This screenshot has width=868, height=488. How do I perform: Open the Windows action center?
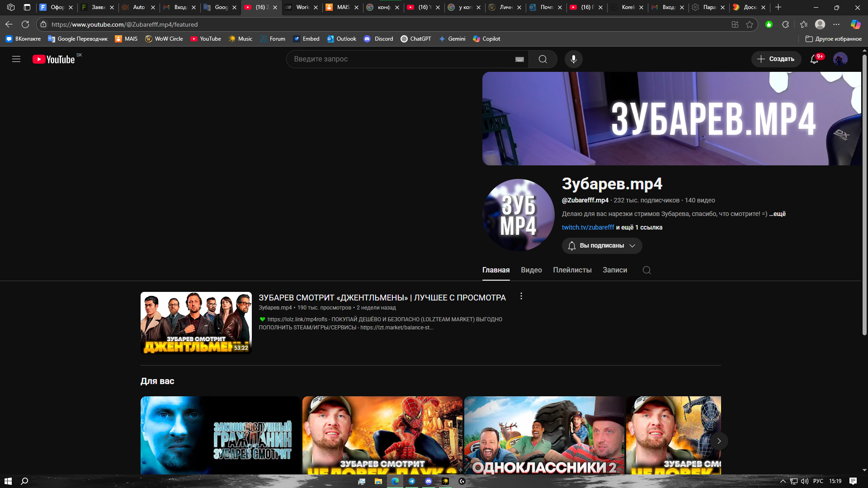853,481
